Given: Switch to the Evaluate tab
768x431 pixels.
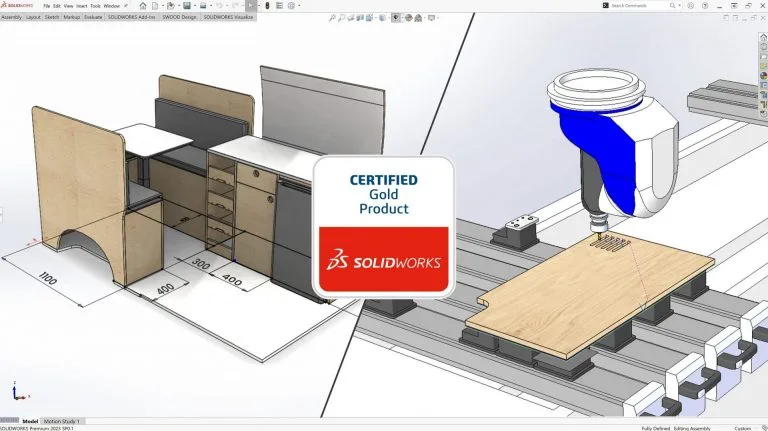Looking at the screenshot, I should click(93, 17).
